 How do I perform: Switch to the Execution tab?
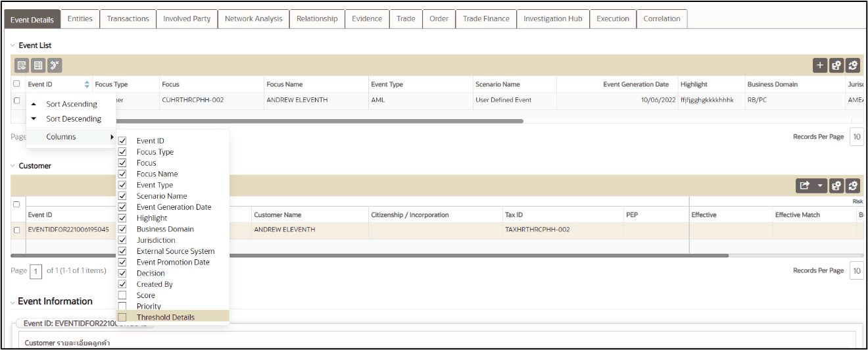[613, 18]
